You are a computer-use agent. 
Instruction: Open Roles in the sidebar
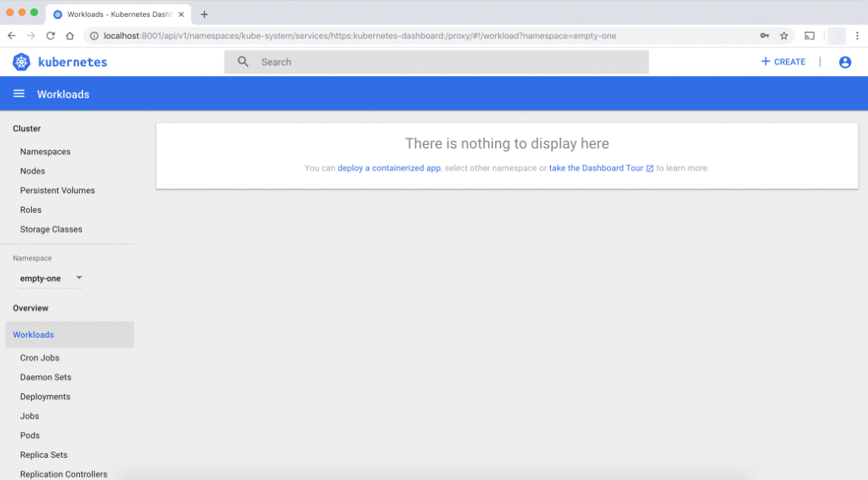31,210
